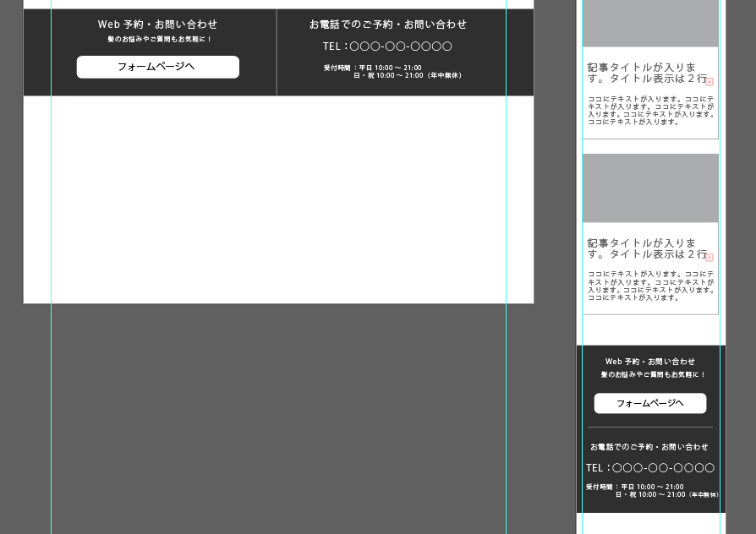The image size is (756, 534).
Task: Select the '記事タイトルが入ります' title of the second article card
Action: click(x=647, y=248)
